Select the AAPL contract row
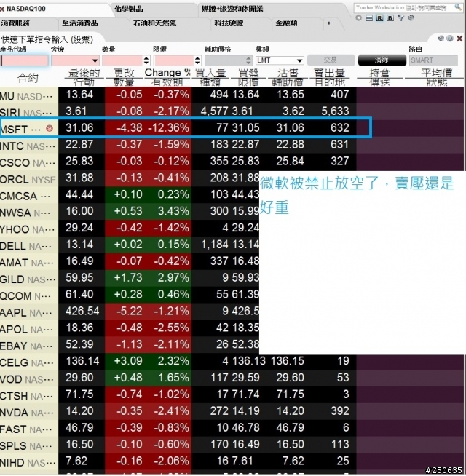The width and height of the screenshot is (466, 476). (29, 313)
